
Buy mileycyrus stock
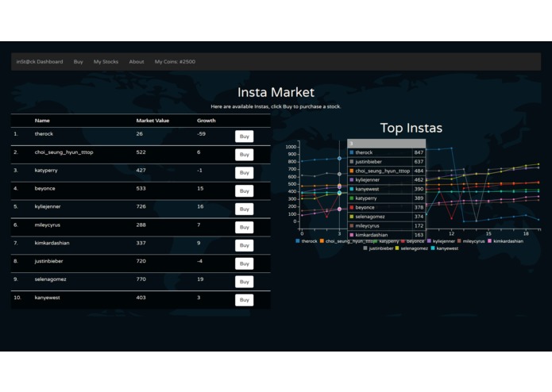[x=245, y=227]
